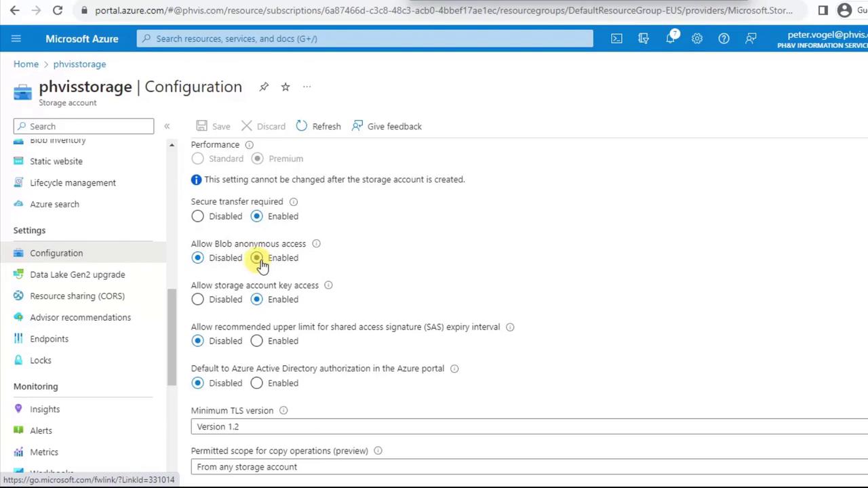
Task: Click the phvisstorage breadcrumb link
Action: tap(79, 64)
